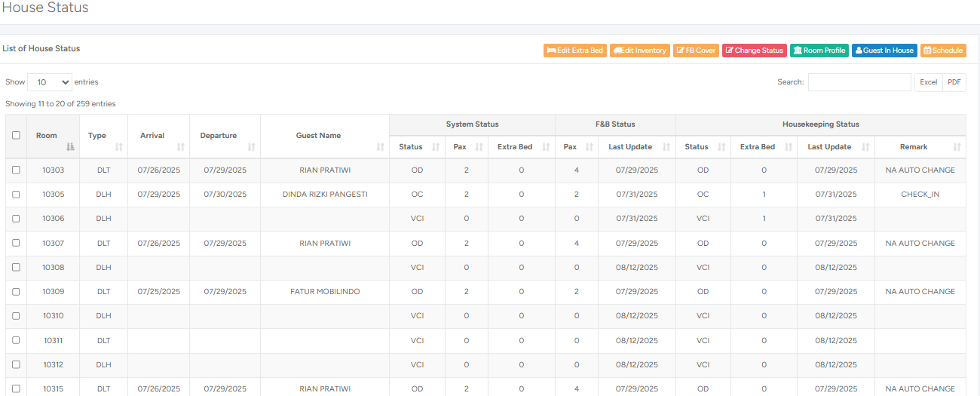This screenshot has width=980, height=396.
Task: Sort System Status Extra Bed column icon
Action: click(x=546, y=147)
